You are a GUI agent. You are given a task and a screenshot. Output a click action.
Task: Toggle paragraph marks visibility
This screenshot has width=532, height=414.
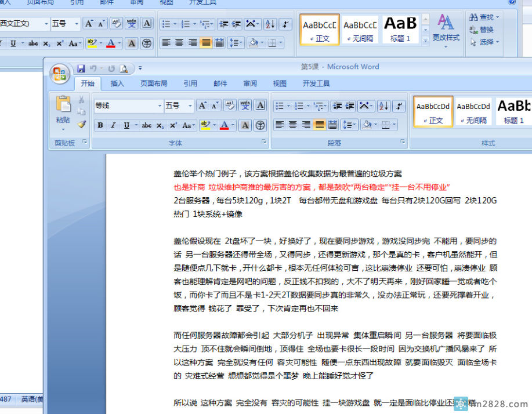pyautogui.click(x=399, y=106)
